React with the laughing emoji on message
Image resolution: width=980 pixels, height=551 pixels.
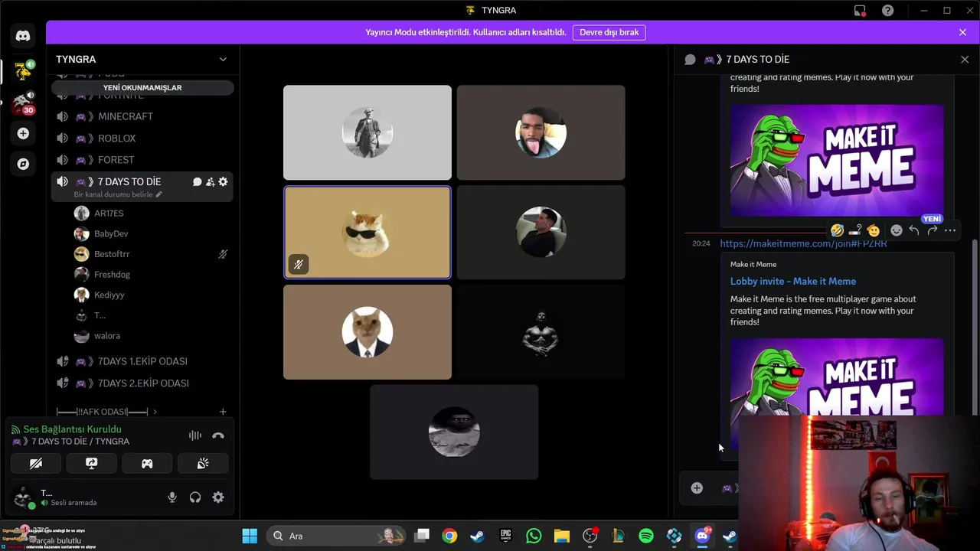837,230
